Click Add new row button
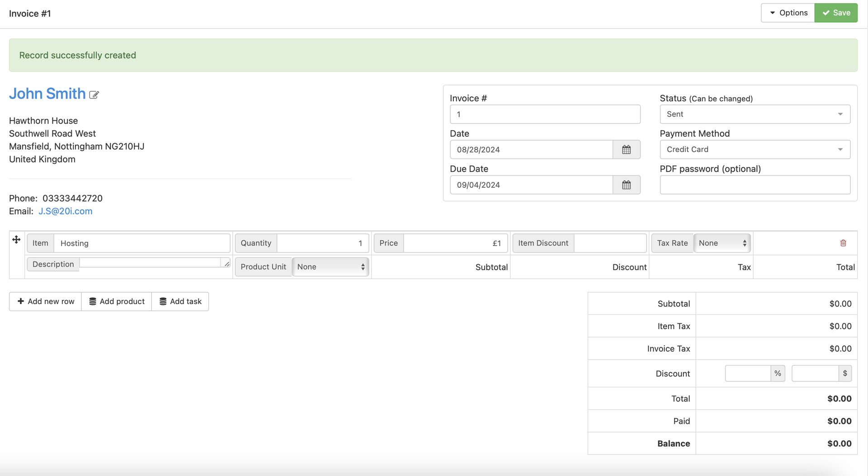The image size is (868, 476). coord(45,302)
